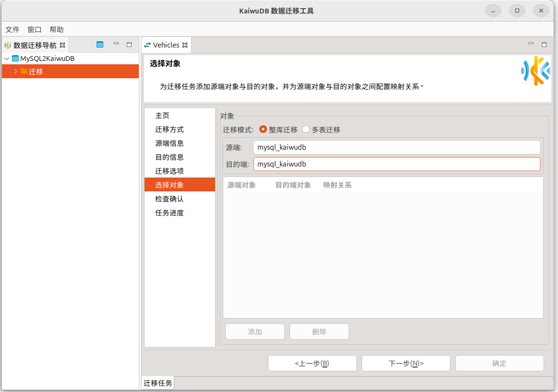Screen dimensions: 558x392
Task: Click the MySQL2KaiwuDB project icon
Action: (15, 59)
